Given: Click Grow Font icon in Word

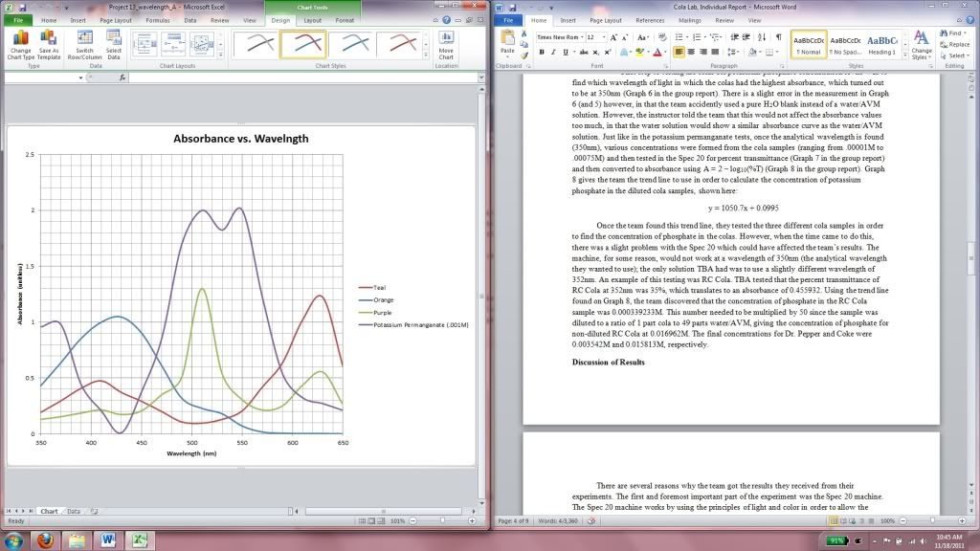Looking at the screenshot, I should click(613, 37).
